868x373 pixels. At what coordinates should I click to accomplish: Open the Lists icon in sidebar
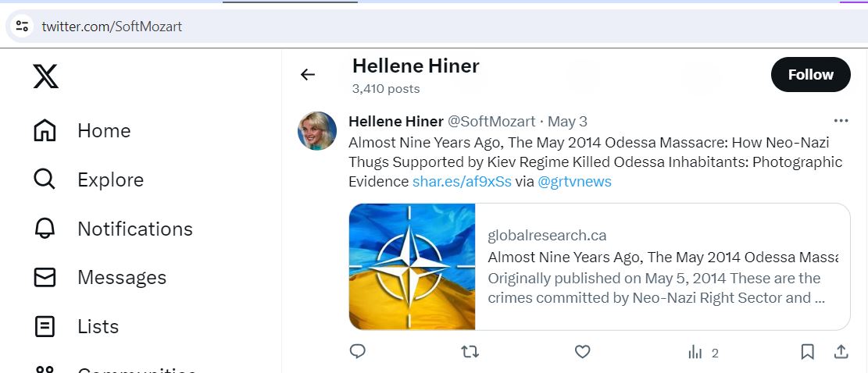coord(45,326)
